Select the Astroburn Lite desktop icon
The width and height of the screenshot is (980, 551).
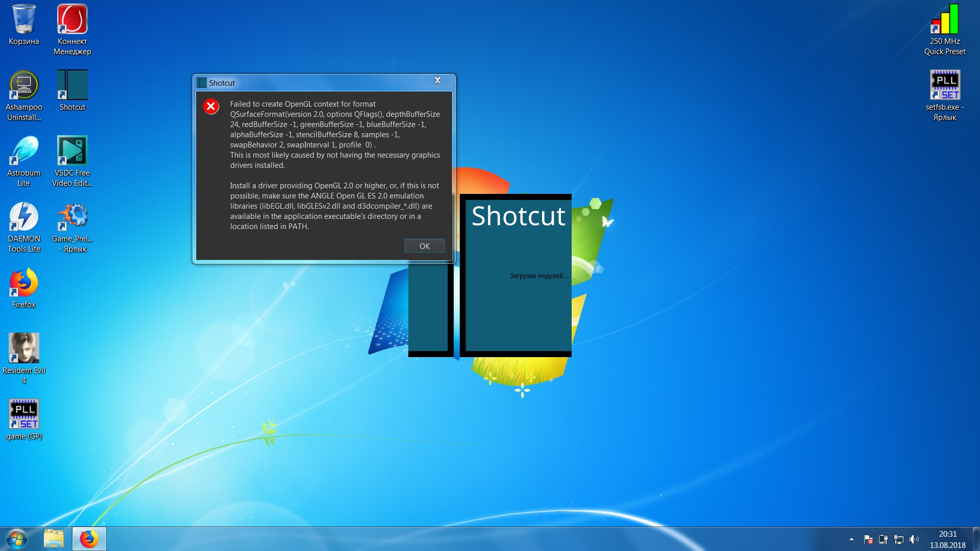pyautogui.click(x=23, y=152)
